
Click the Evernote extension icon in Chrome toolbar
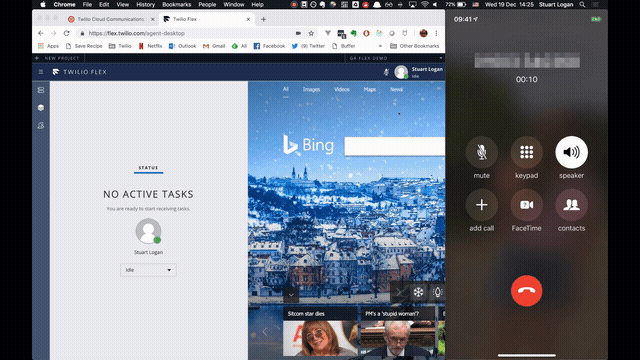pyautogui.click(x=353, y=33)
